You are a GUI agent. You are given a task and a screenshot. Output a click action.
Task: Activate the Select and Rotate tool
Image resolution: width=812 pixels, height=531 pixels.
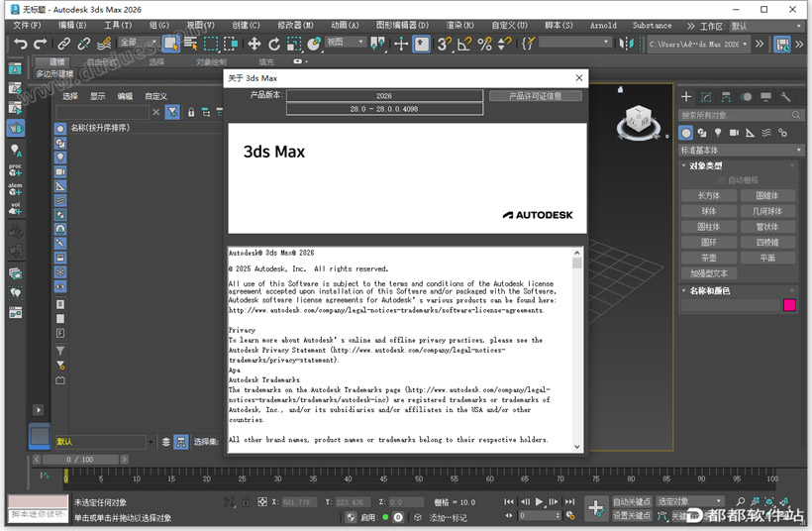click(x=274, y=44)
